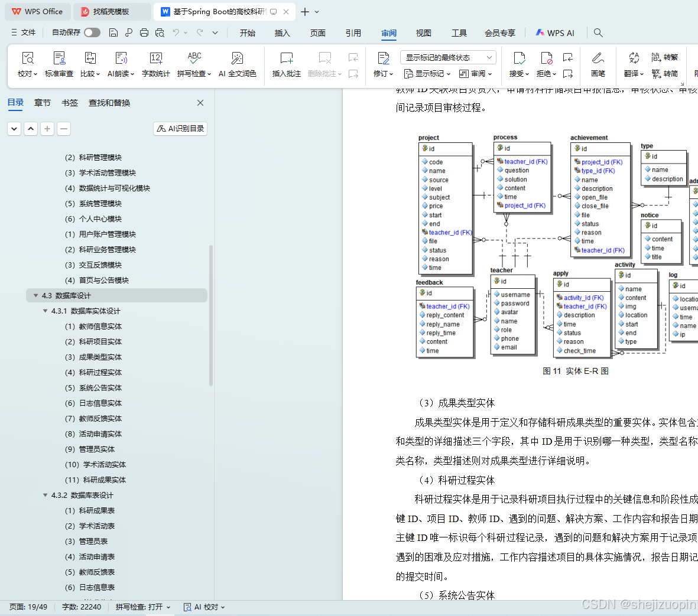Convert text with 转繁

[x=665, y=57]
